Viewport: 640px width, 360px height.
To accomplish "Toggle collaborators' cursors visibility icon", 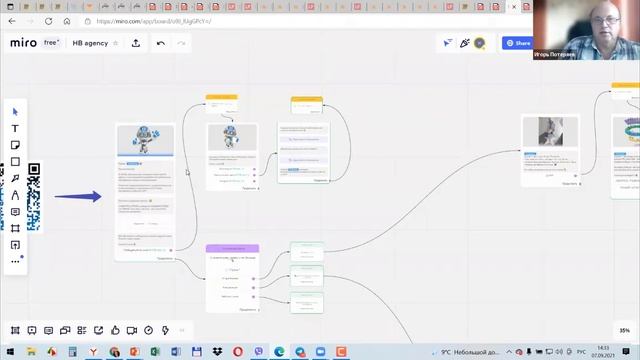I will click(x=448, y=43).
